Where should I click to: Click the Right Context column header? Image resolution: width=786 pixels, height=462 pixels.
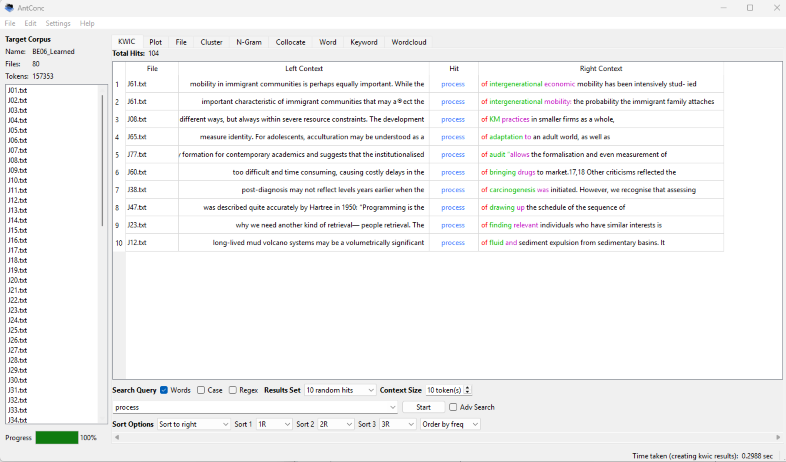tap(601, 68)
